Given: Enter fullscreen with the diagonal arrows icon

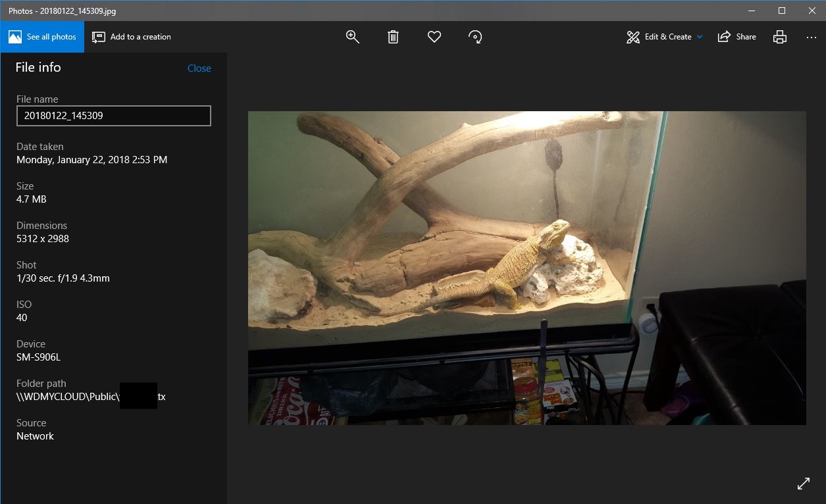Looking at the screenshot, I should pos(804,484).
